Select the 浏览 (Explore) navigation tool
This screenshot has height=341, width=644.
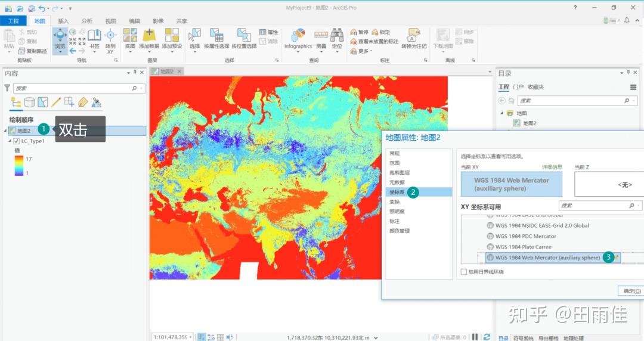pos(60,41)
